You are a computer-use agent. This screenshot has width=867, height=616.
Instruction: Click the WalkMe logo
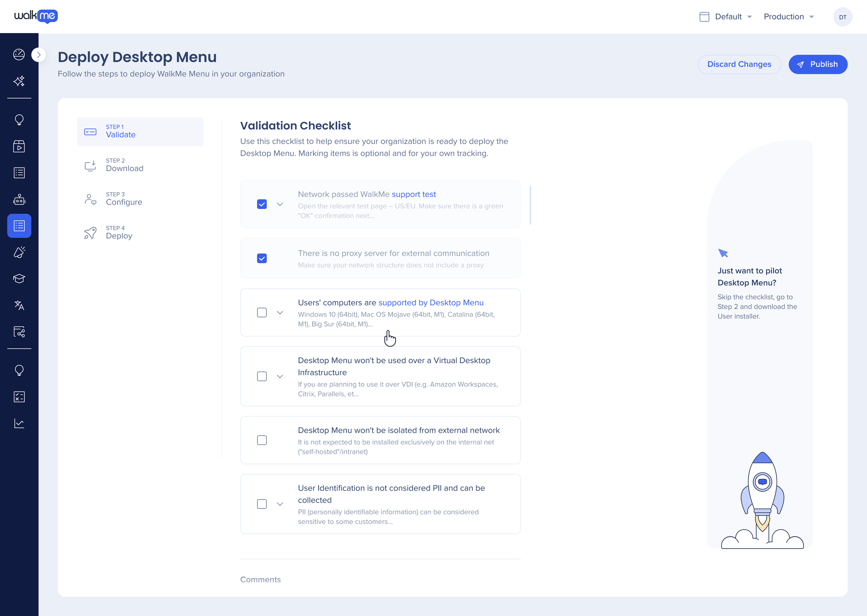tap(36, 16)
